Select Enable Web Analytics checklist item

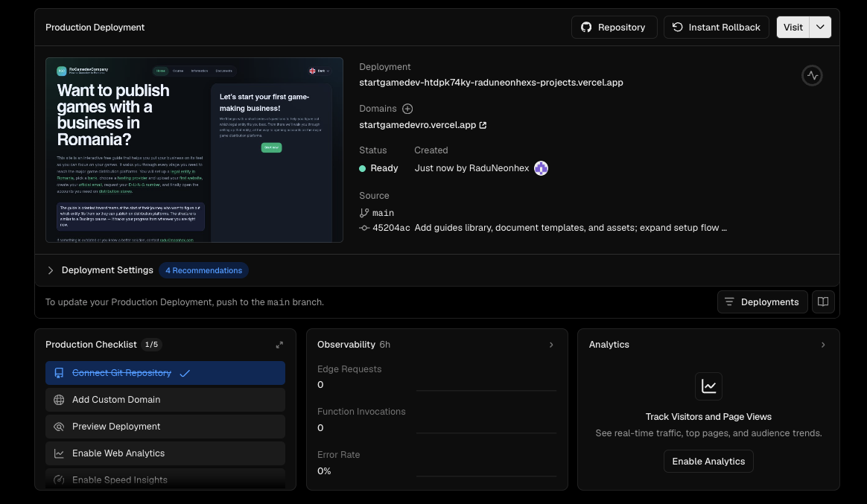(x=165, y=453)
